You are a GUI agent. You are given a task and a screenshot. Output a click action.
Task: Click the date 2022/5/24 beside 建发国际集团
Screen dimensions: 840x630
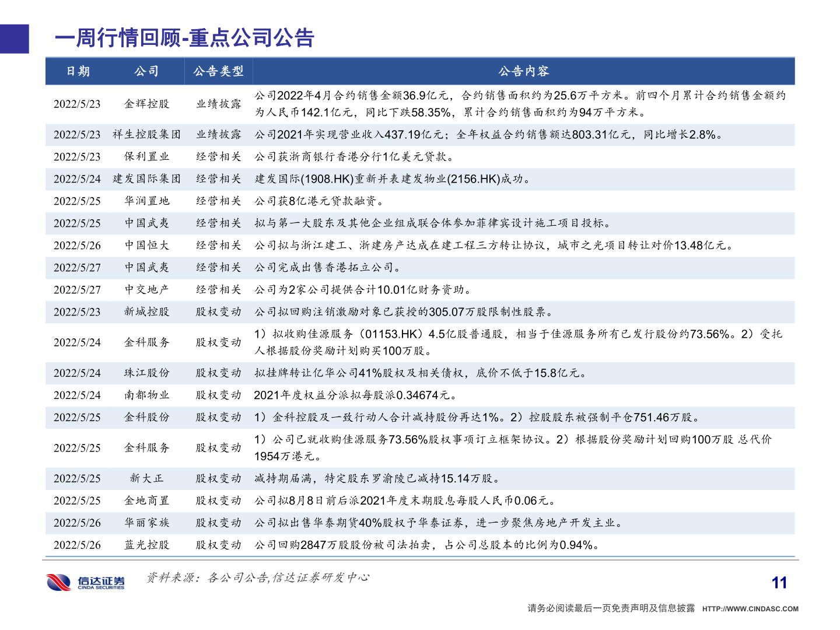point(77,180)
